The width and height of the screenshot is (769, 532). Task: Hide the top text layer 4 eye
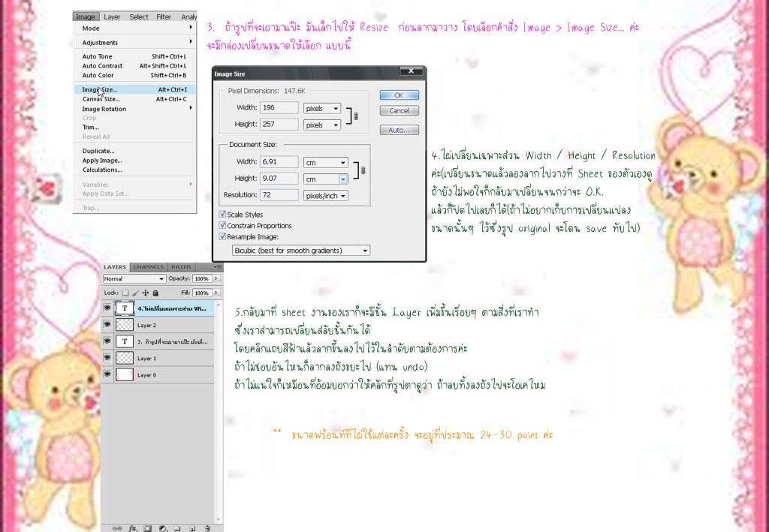click(107, 308)
